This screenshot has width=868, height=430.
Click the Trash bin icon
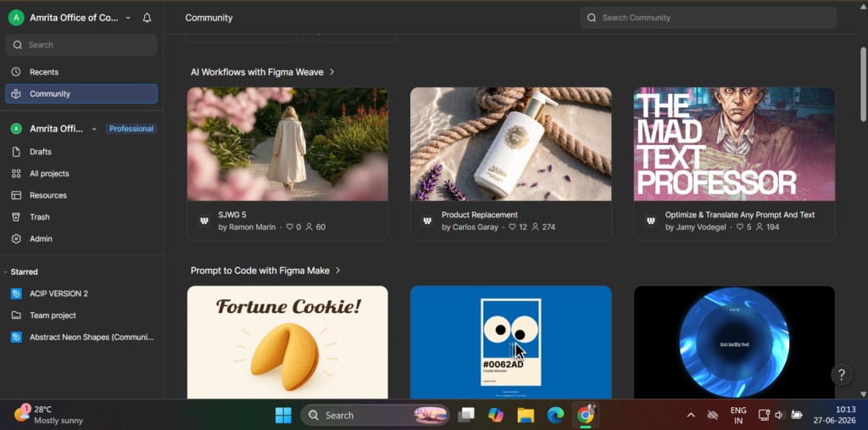click(x=16, y=217)
